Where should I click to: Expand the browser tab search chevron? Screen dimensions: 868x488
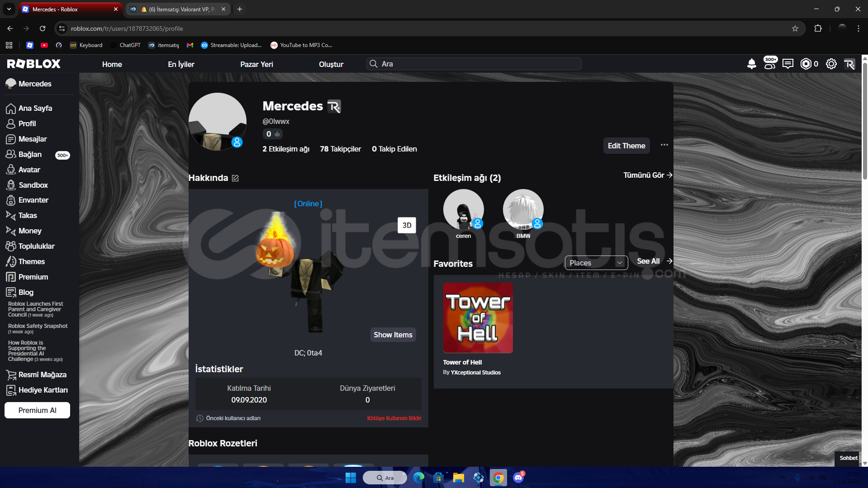coord(9,9)
